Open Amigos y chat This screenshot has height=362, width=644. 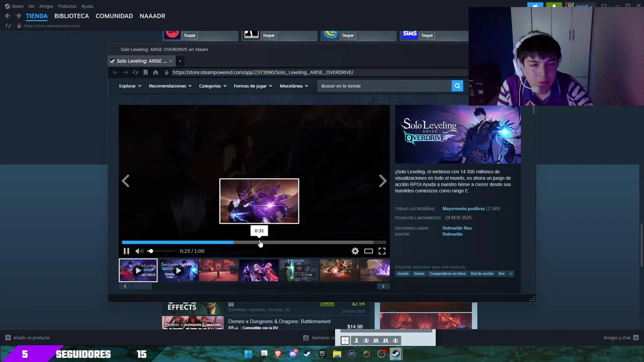621,338
